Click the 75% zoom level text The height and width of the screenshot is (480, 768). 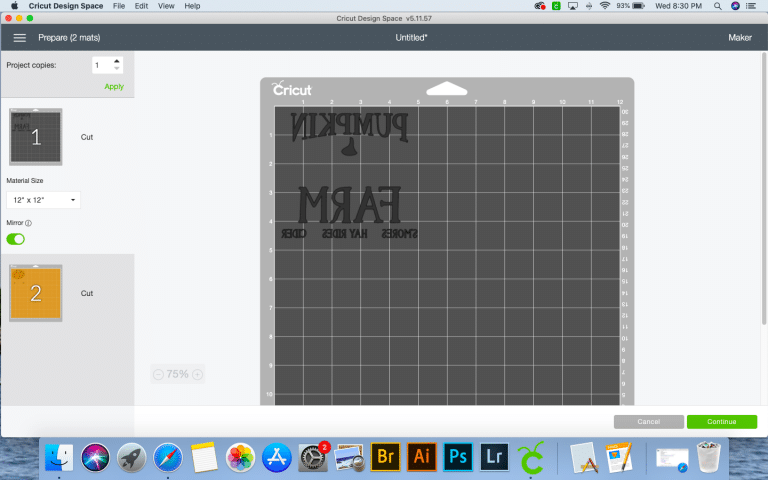point(177,375)
